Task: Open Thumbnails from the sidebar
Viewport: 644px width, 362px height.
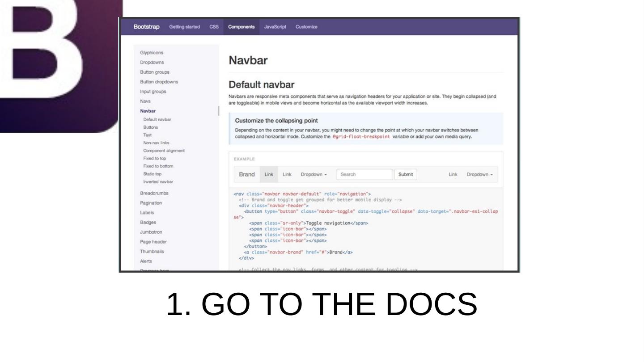Action: 152,252
